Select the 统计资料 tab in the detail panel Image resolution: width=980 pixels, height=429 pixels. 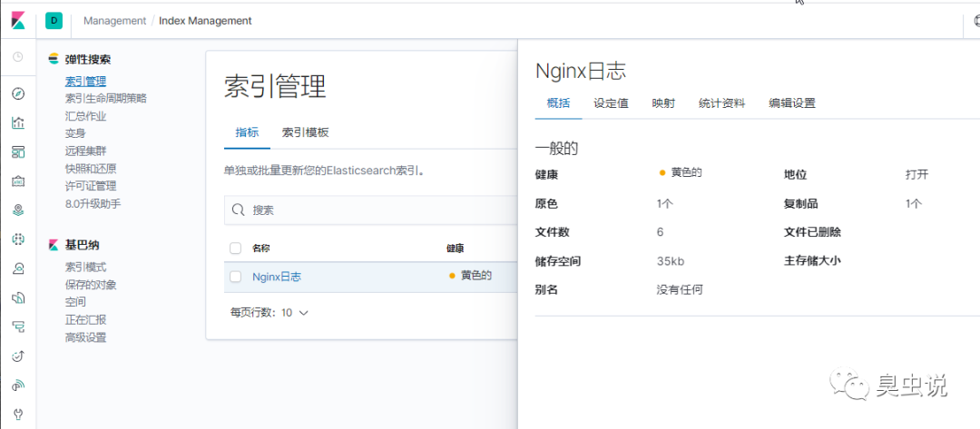(722, 103)
